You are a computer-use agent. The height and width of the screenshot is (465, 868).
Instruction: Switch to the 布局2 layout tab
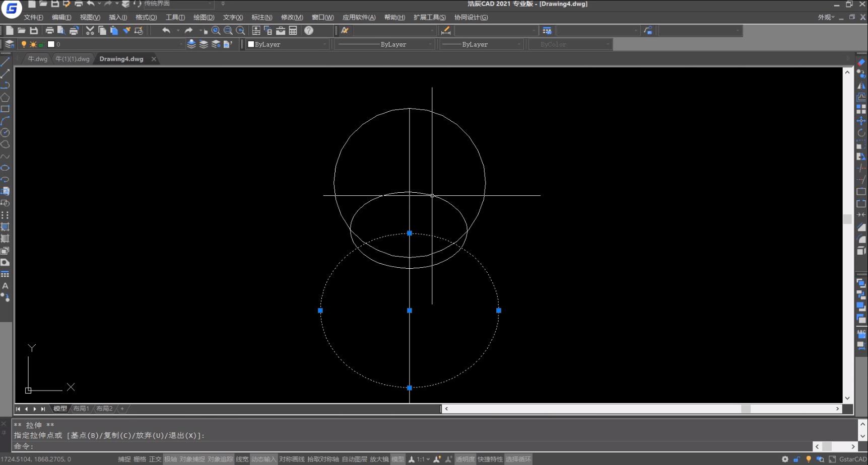[104, 409]
